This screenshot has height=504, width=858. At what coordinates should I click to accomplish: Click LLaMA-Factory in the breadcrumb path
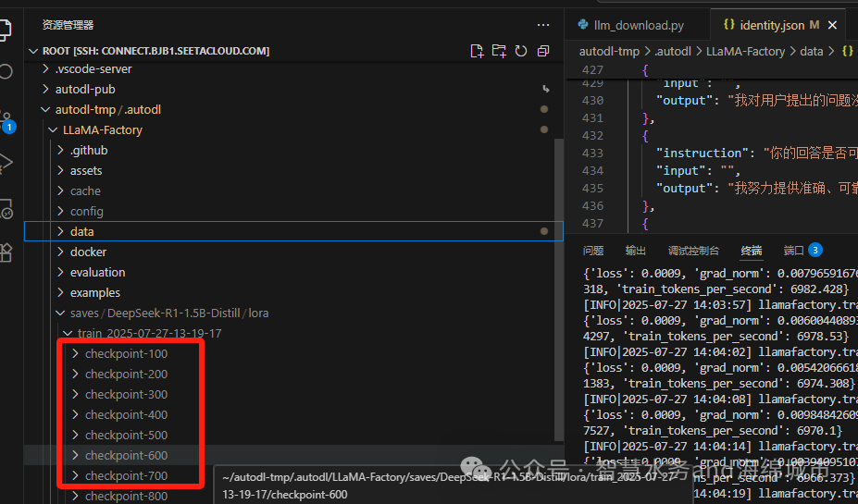pos(745,52)
